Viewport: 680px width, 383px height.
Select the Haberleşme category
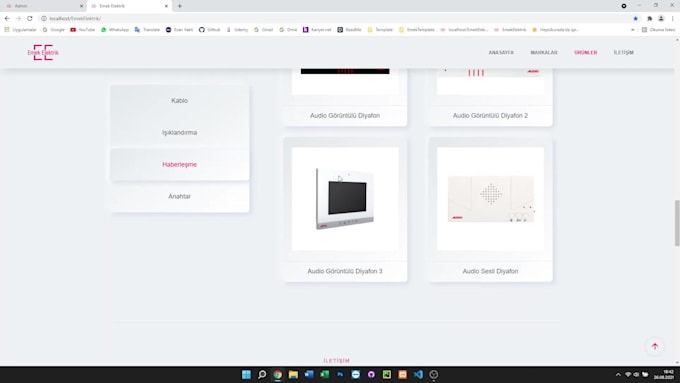180,164
